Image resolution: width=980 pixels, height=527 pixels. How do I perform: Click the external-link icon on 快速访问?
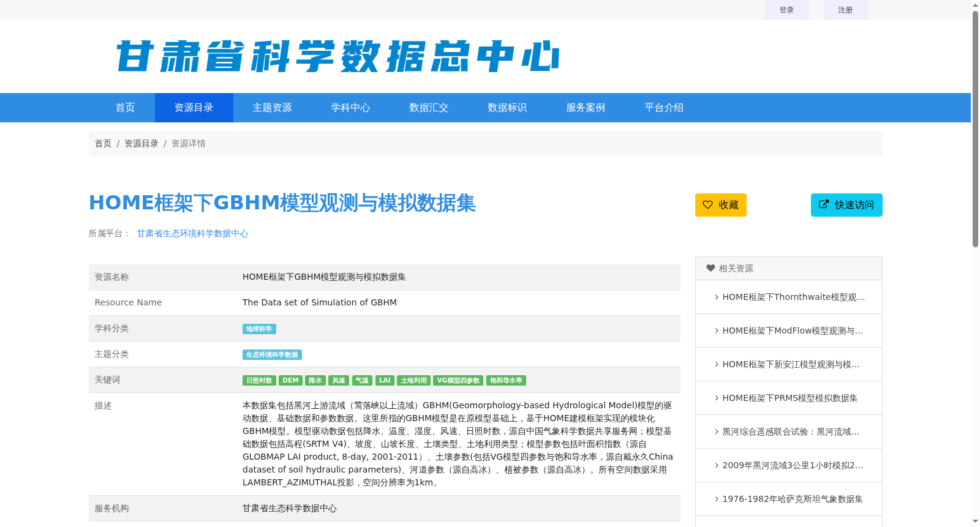(824, 204)
